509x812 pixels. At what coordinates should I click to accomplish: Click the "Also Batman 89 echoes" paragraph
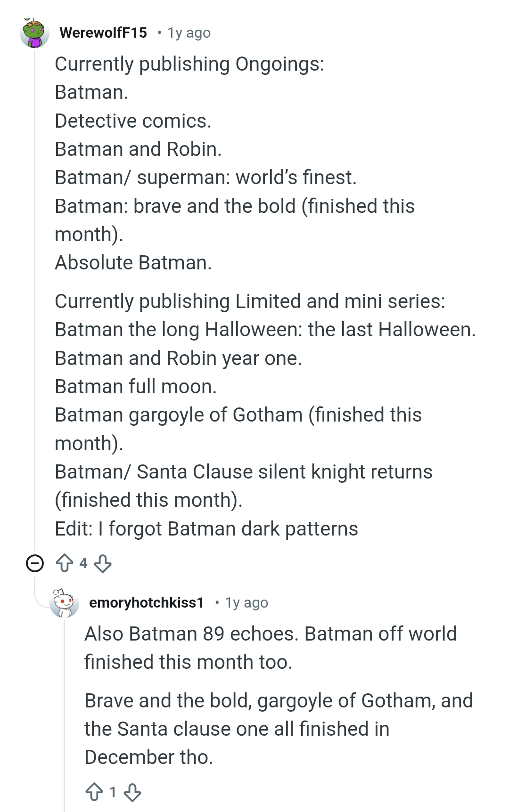click(270, 648)
